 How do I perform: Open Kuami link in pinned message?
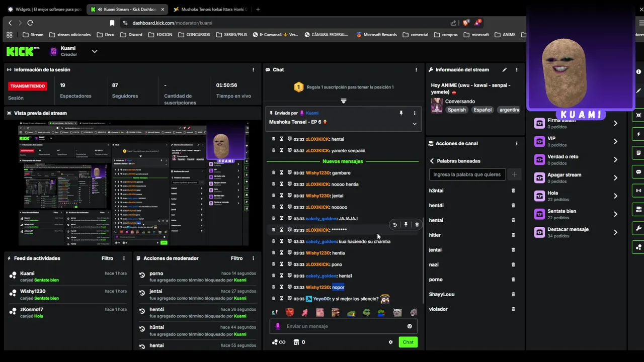tap(312, 113)
